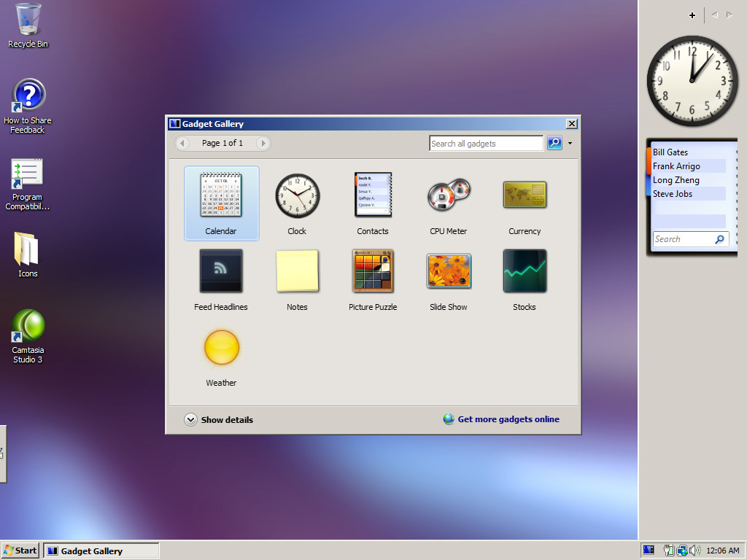Go to the next gadget page arrow
This screenshot has width=747, height=560.
click(x=263, y=143)
